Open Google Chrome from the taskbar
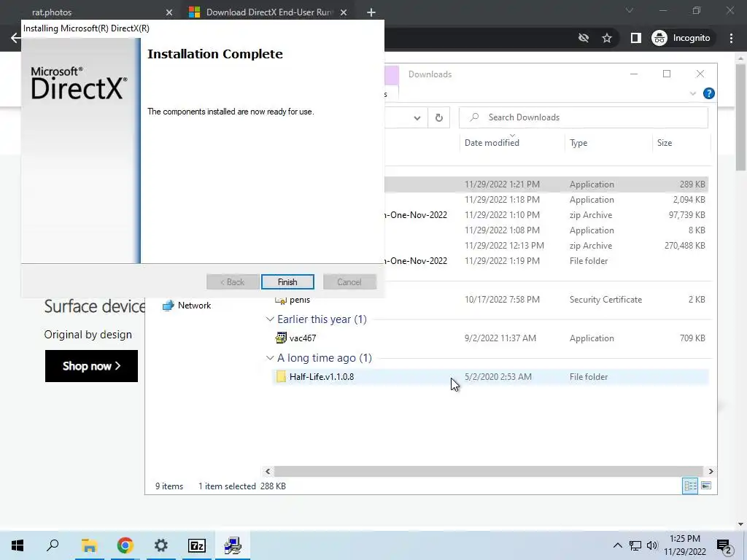 (x=125, y=545)
